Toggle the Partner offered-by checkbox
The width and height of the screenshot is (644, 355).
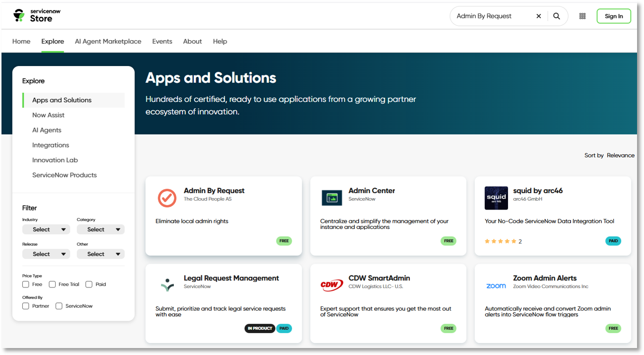(x=26, y=306)
